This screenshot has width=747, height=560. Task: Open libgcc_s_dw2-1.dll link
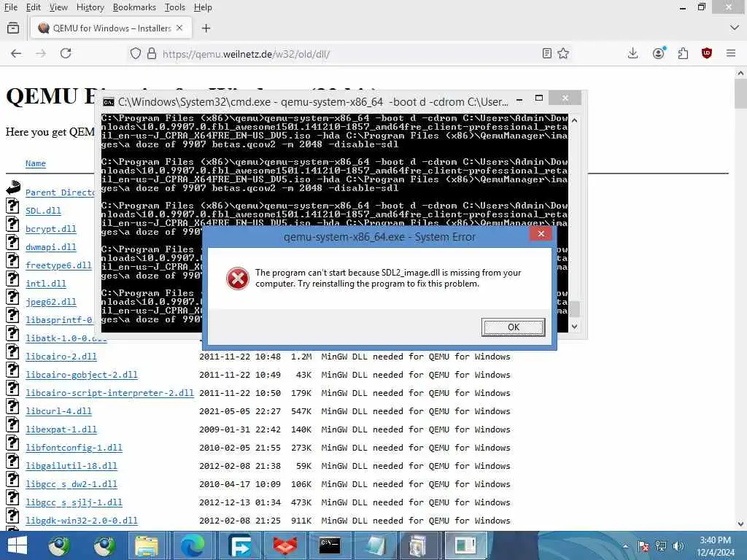71,484
